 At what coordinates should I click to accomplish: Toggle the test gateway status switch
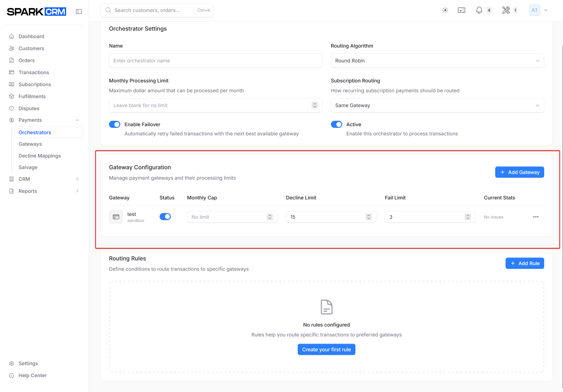(x=165, y=217)
